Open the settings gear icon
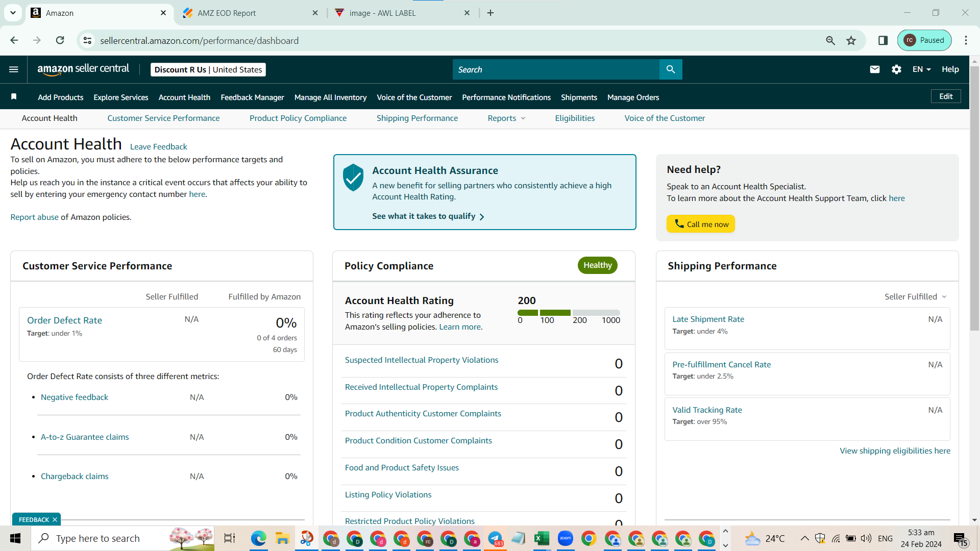Image resolution: width=980 pixels, height=551 pixels. pos(896,69)
